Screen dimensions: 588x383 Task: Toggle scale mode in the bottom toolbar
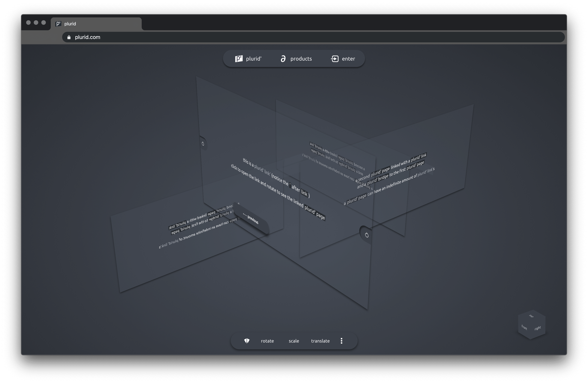(294, 341)
